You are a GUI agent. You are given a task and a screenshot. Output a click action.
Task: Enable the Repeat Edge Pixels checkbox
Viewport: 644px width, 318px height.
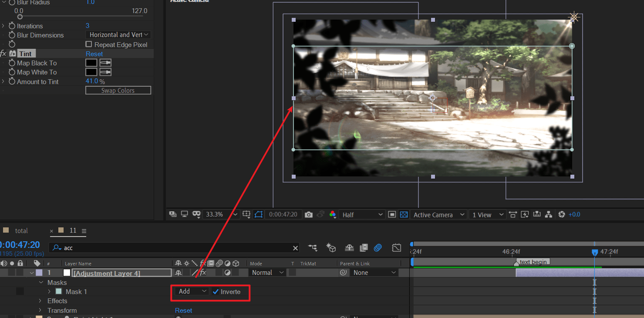point(89,44)
